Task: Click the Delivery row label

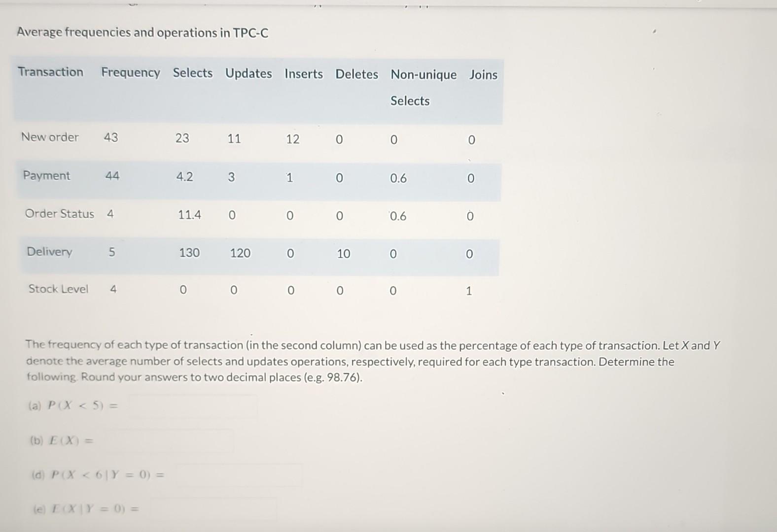Action: point(49,253)
